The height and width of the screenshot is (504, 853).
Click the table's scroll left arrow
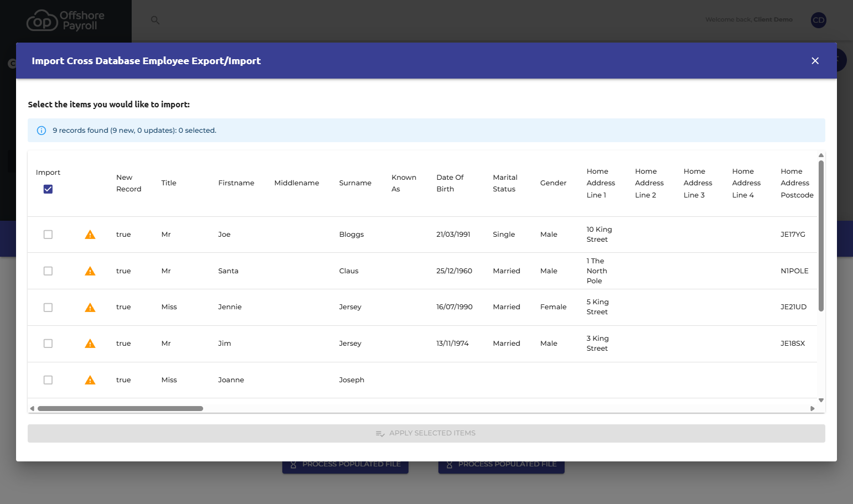point(32,408)
